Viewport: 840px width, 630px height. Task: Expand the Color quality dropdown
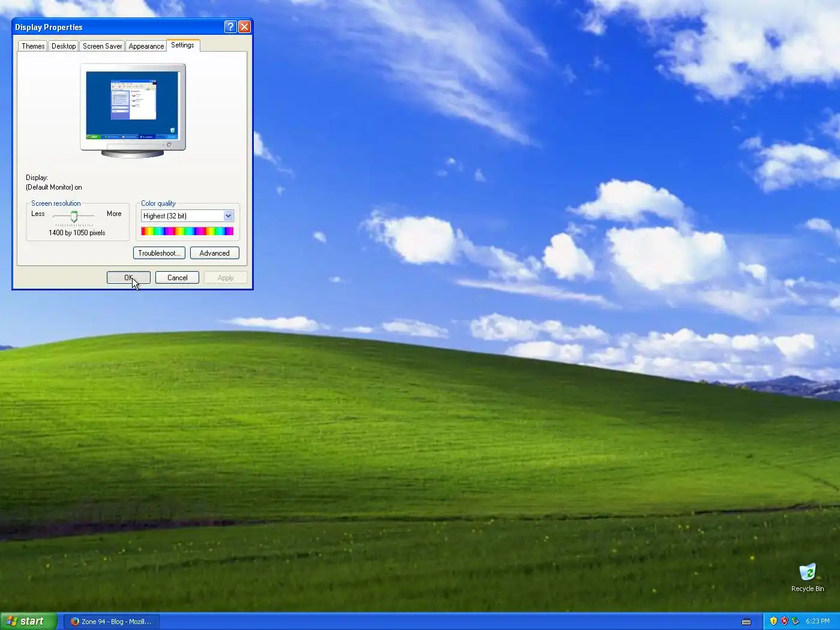(x=187, y=216)
